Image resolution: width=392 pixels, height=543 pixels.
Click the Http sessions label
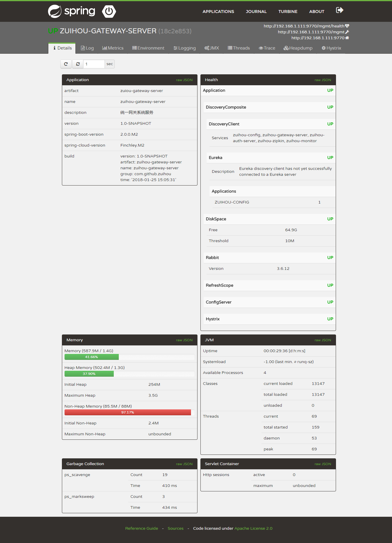click(x=216, y=475)
